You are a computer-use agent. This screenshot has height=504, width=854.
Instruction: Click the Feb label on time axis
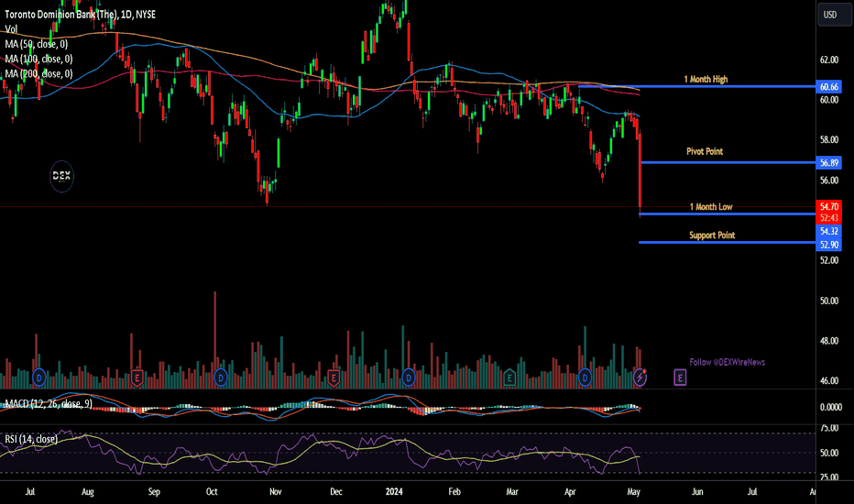click(454, 492)
